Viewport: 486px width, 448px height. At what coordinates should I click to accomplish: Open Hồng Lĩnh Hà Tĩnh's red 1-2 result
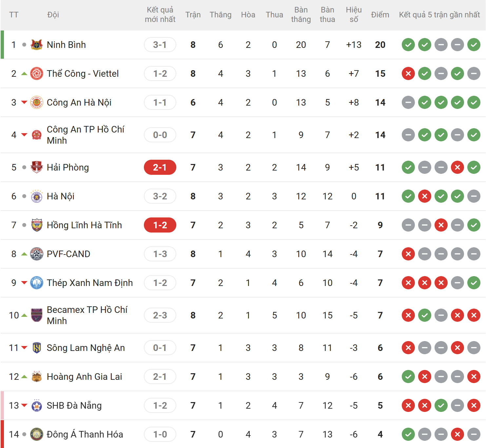click(160, 225)
